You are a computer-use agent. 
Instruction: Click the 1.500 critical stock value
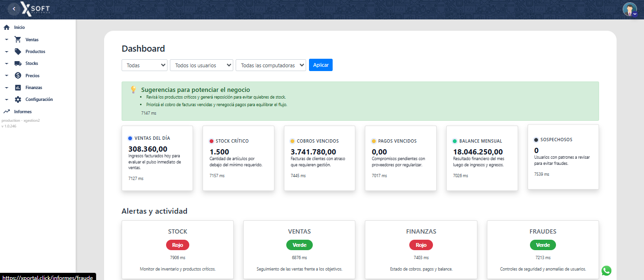tap(219, 152)
